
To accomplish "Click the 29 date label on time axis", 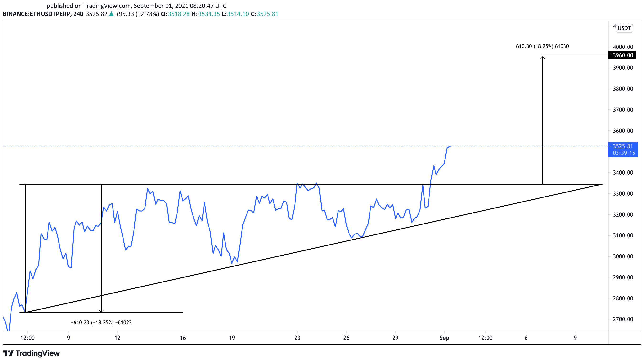I will 395,338.
